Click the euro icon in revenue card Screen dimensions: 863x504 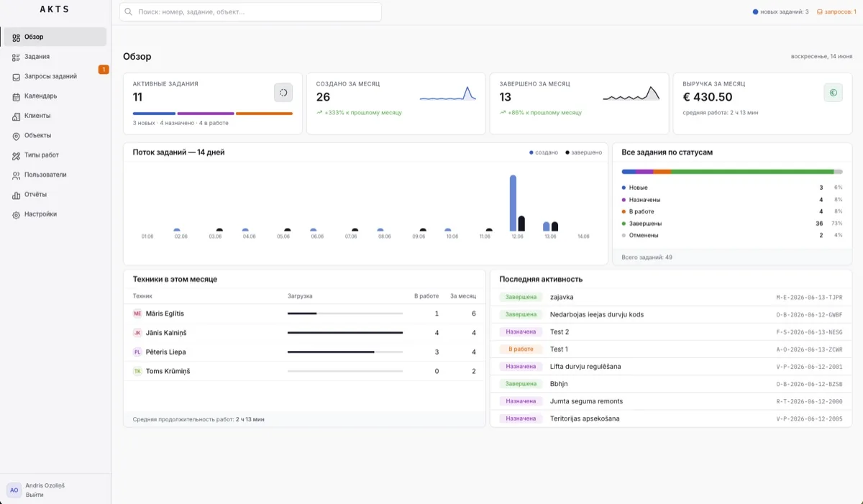click(833, 92)
